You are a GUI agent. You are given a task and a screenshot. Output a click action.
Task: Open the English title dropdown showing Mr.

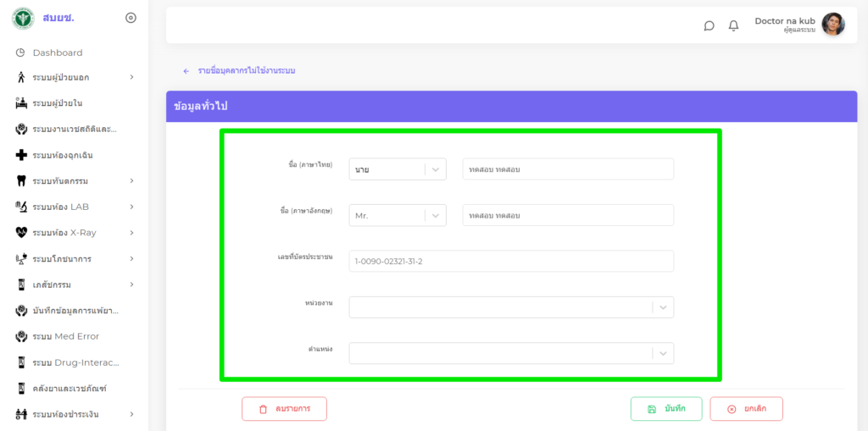(x=398, y=215)
